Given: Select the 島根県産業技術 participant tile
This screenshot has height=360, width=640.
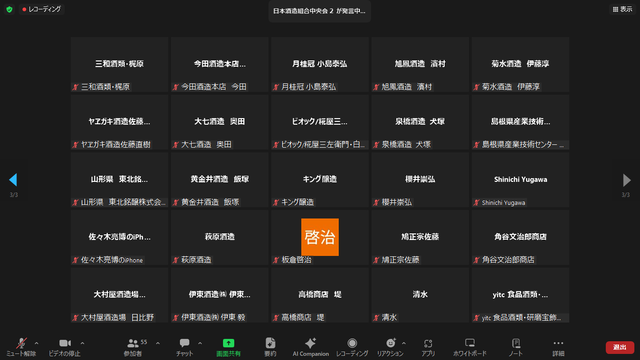Looking at the screenshot, I should pos(520,122).
